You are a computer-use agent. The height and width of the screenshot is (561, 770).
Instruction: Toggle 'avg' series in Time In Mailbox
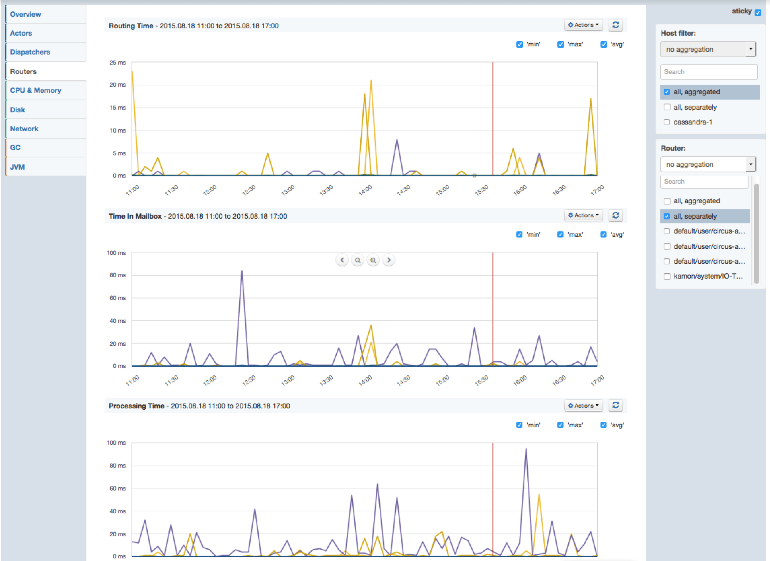pyautogui.click(x=604, y=234)
